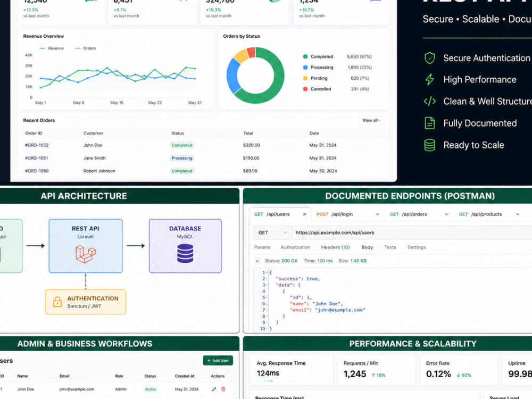This screenshot has width=532, height=399.
Task: Open order #ORD-1052 link
Action: click(37, 145)
